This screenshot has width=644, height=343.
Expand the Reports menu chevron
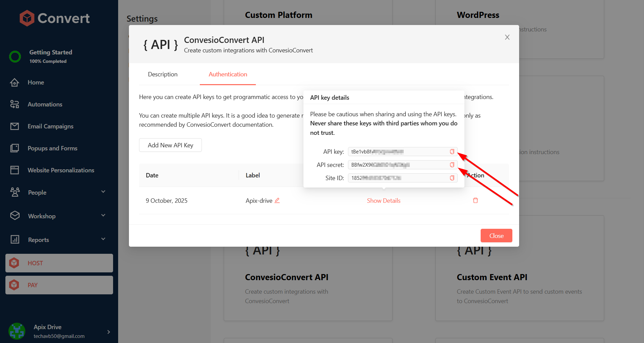pyautogui.click(x=103, y=239)
